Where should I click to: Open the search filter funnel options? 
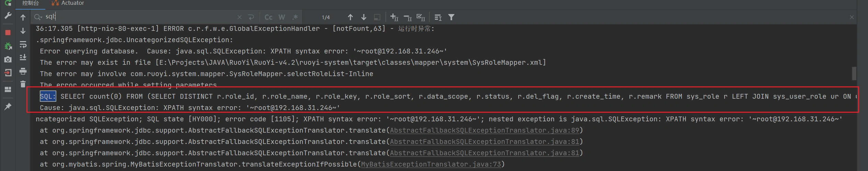click(x=451, y=17)
